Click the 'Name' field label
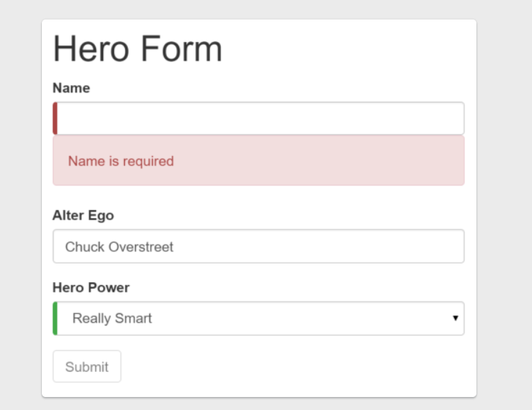Screen dimensions: 532x410 click(71, 88)
